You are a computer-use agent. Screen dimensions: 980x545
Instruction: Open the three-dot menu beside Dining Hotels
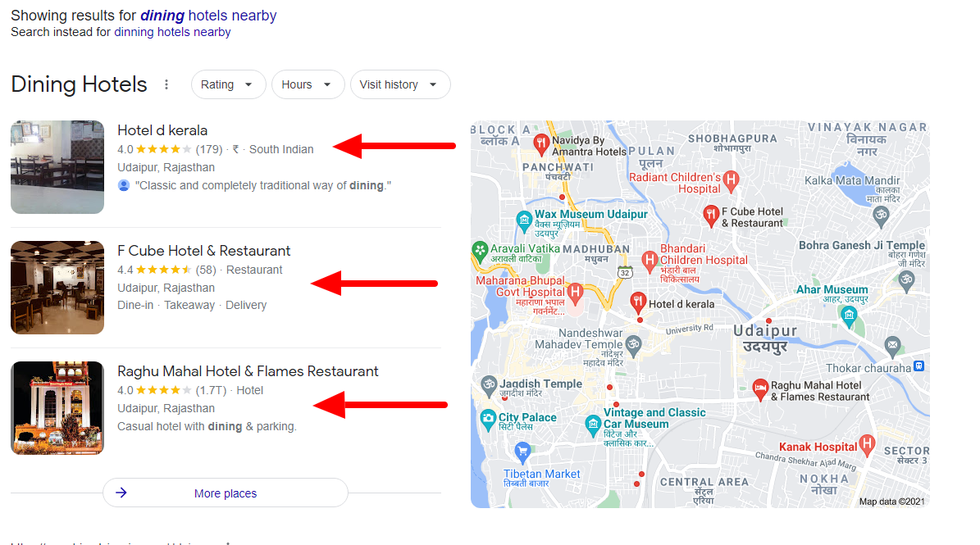(x=166, y=84)
